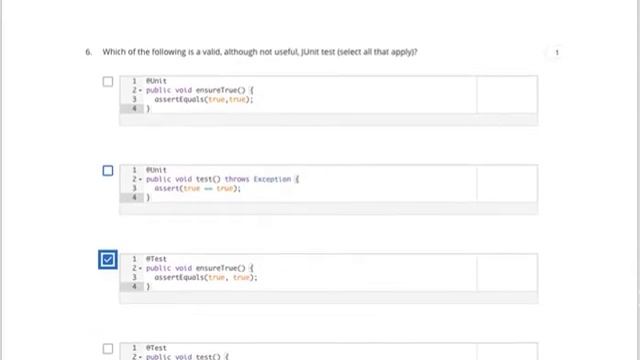Click 'public void test() throws Exception' line
The width and height of the screenshot is (640, 360).
coord(222,179)
